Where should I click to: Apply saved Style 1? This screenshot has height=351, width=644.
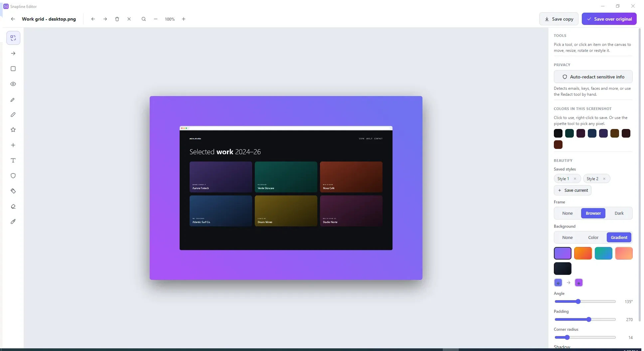pyautogui.click(x=563, y=179)
